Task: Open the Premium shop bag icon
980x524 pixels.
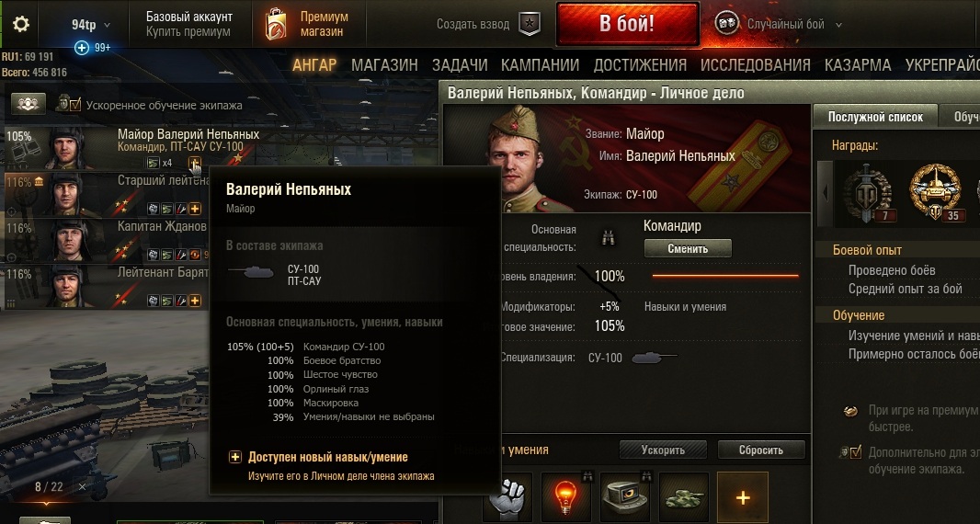Action: [x=276, y=25]
